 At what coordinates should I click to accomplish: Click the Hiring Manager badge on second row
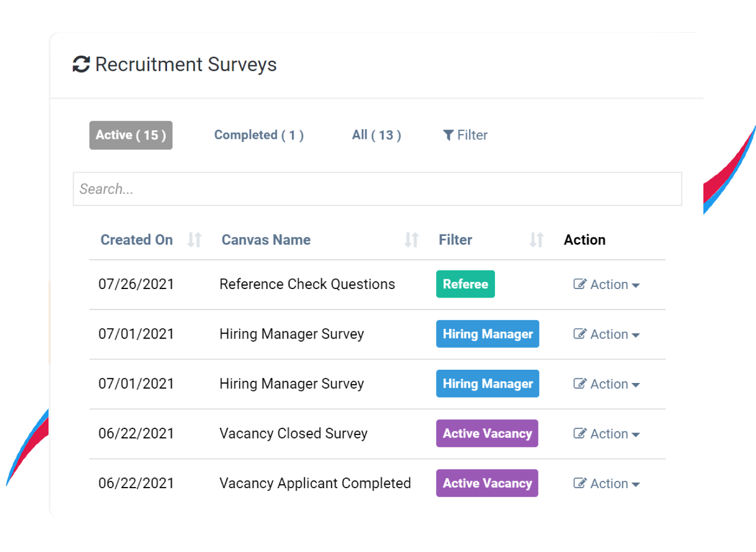487,333
